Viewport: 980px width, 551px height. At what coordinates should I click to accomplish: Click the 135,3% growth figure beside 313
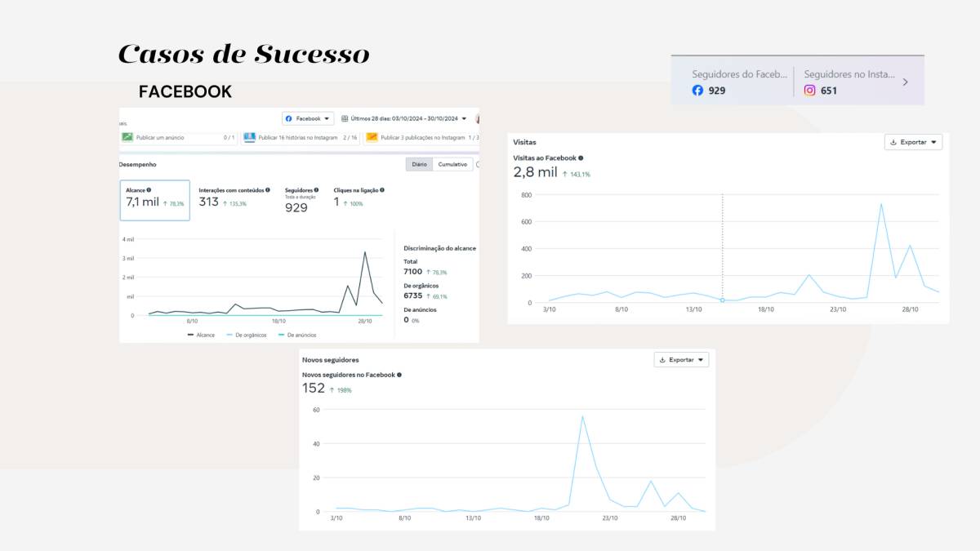coord(235,203)
